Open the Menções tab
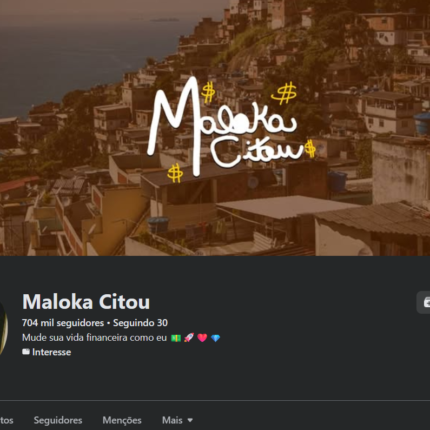 (x=122, y=420)
